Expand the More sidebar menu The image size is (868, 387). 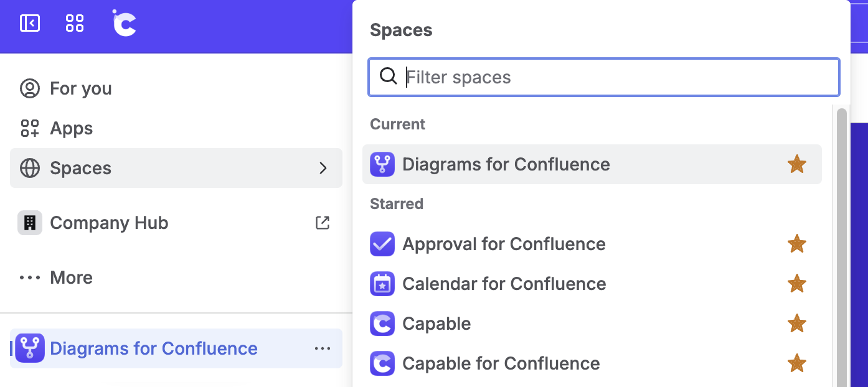click(71, 277)
